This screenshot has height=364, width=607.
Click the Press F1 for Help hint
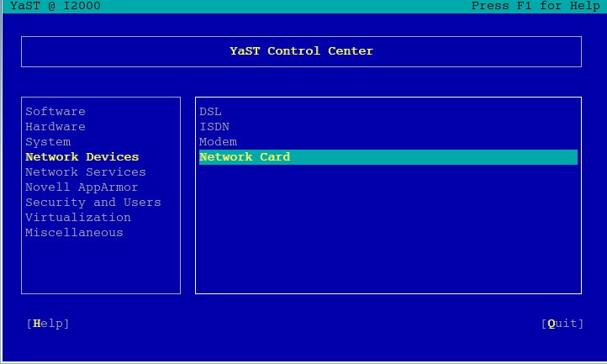536,6
